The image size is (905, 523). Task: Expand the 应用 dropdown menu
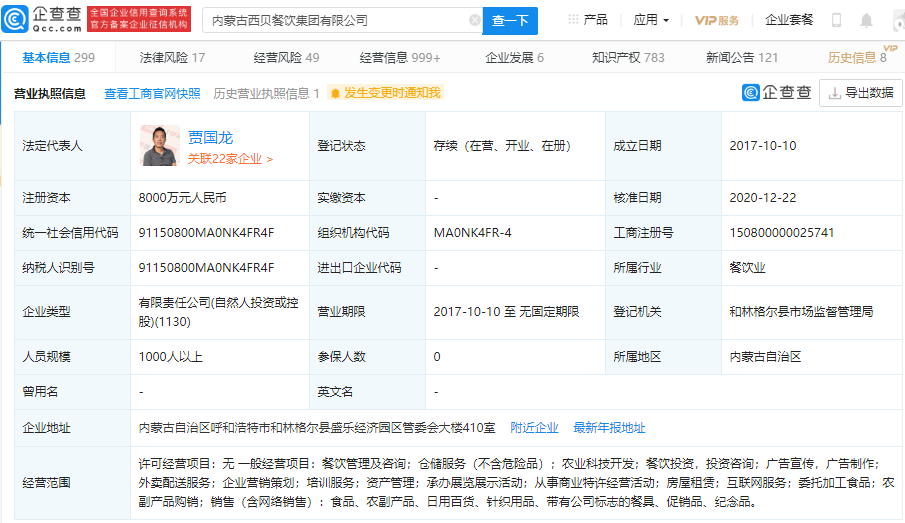[650, 20]
